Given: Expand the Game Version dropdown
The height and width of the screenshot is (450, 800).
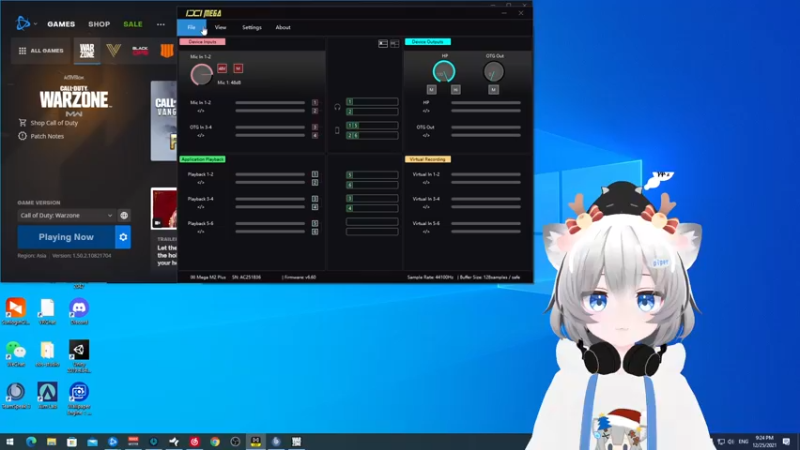Looking at the screenshot, I should pyautogui.click(x=66, y=215).
